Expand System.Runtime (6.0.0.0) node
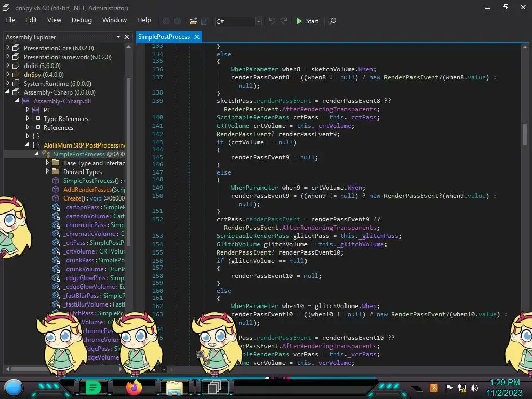The width and height of the screenshot is (532, 399). [8, 83]
